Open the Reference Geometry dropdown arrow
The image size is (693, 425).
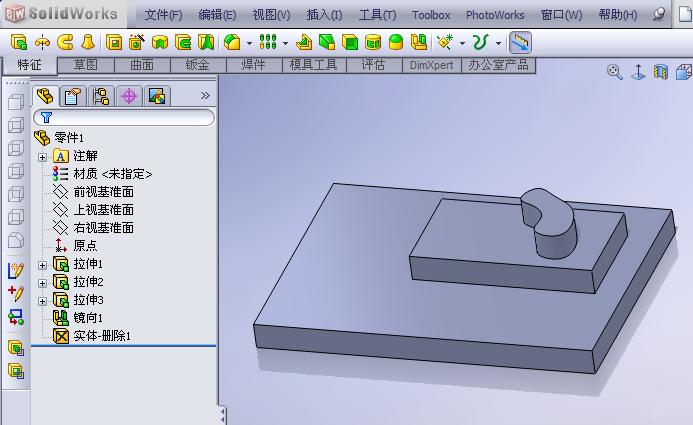click(462, 43)
